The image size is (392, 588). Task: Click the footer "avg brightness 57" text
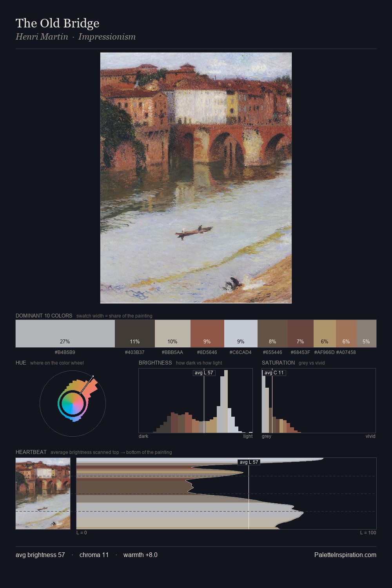[x=40, y=555]
